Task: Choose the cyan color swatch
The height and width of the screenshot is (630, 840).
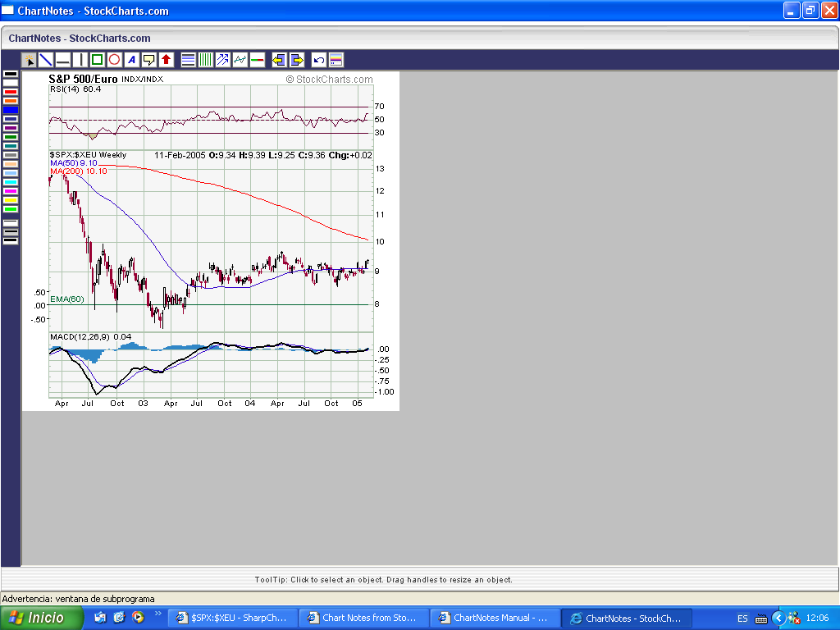Action: coord(11,182)
